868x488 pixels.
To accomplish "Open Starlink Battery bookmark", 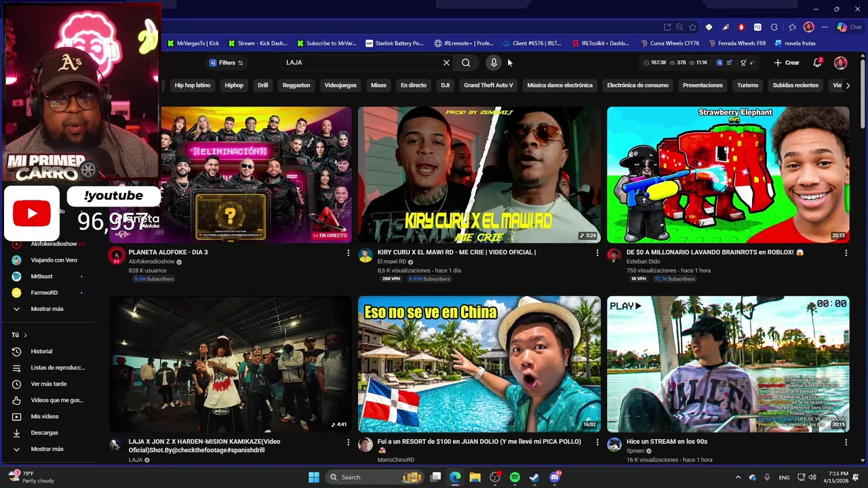I will point(394,43).
